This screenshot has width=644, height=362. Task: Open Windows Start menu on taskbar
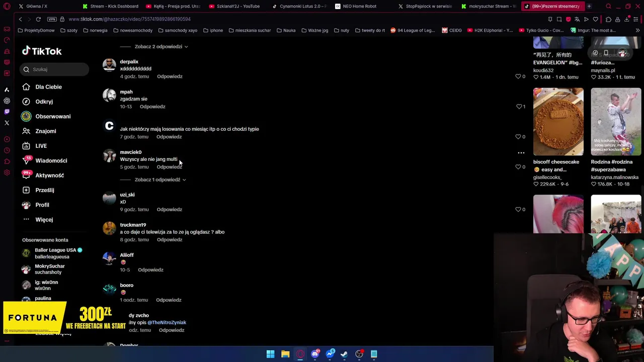coord(270,354)
